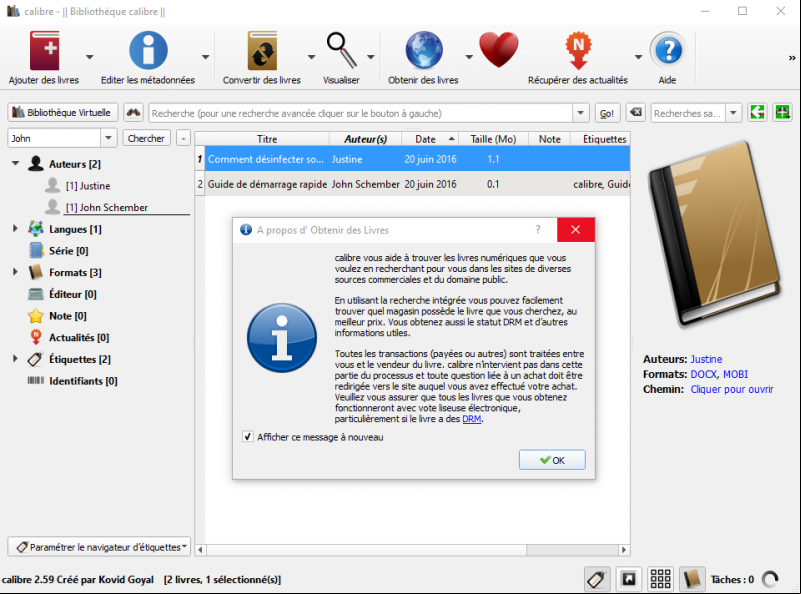Viewport: 801px width, 594px height.
Task: Sort by the Taille (Mo) column header
Action: click(493, 139)
